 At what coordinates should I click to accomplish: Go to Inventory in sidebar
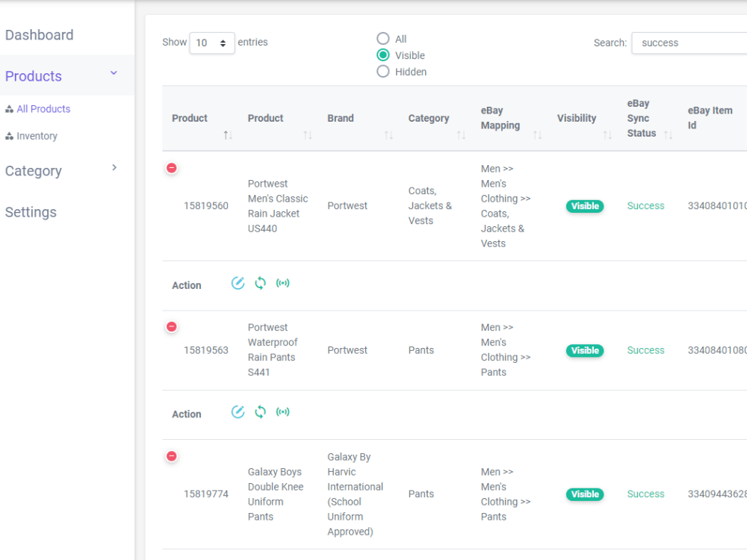pyautogui.click(x=37, y=136)
